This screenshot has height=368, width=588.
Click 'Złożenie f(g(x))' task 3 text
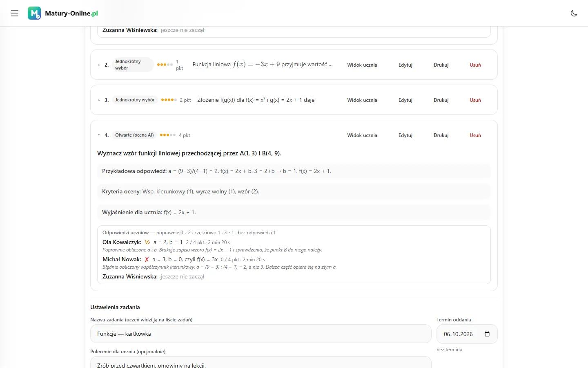pyautogui.click(x=256, y=100)
